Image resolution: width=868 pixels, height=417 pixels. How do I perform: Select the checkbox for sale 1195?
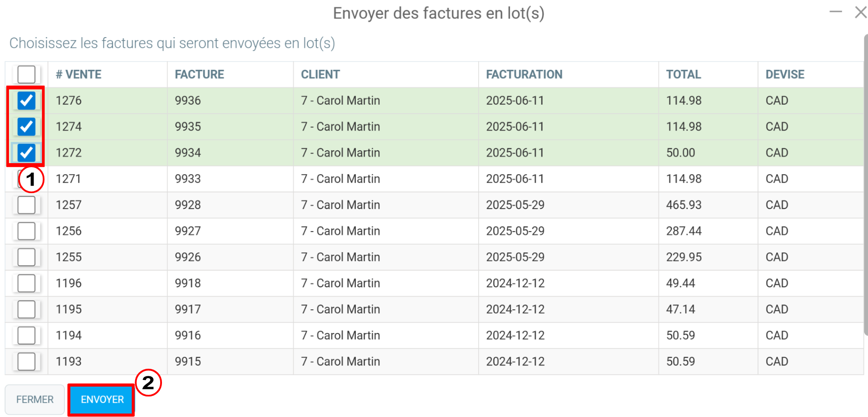[x=26, y=309]
